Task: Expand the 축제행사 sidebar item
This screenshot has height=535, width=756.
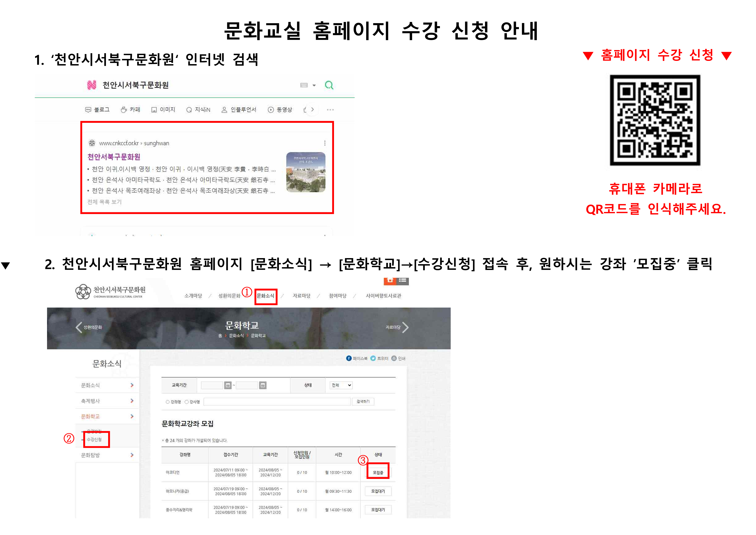Action: pyautogui.click(x=132, y=401)
